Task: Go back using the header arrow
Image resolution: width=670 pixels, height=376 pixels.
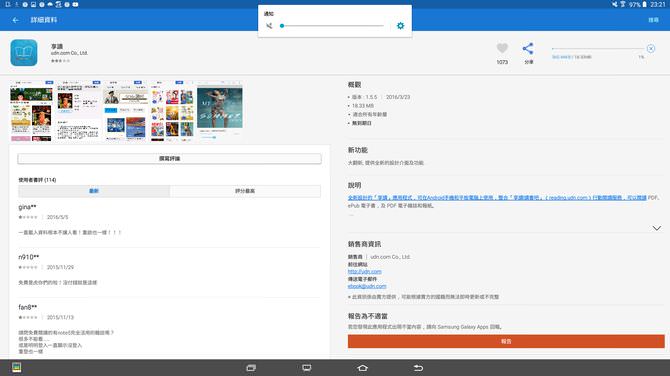Action: click(x=16, y=20)
